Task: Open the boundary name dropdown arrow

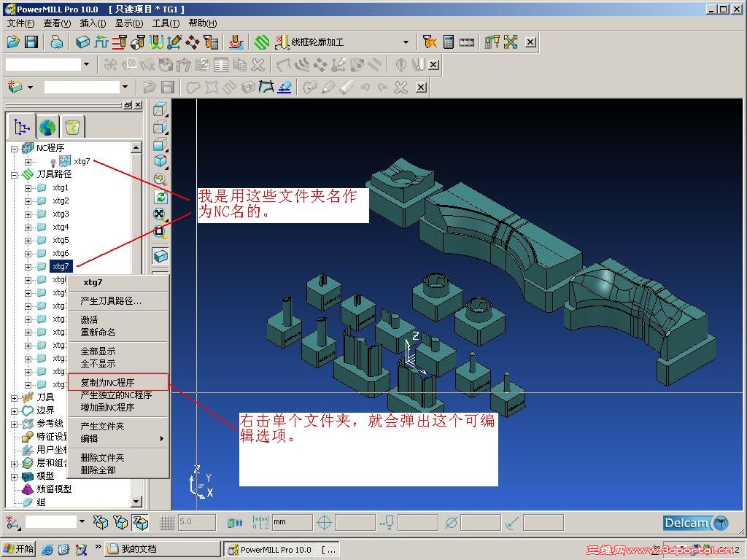Action: (125, 87)
